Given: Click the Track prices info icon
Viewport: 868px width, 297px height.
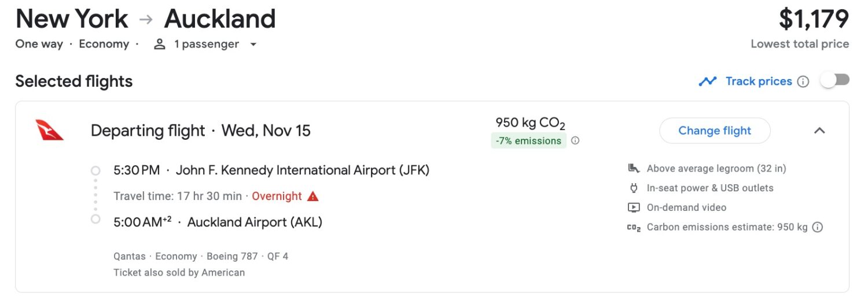Looking at the screenshot, I should 803,81.
